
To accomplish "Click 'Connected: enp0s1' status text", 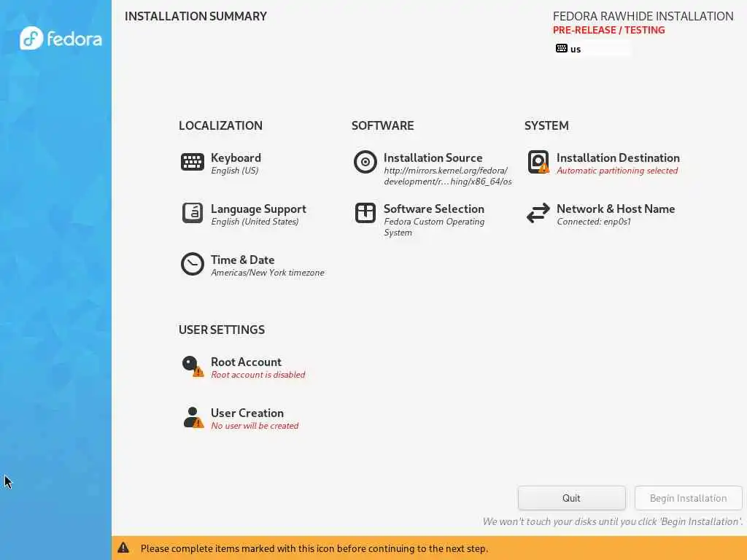I will coord(594,222).
